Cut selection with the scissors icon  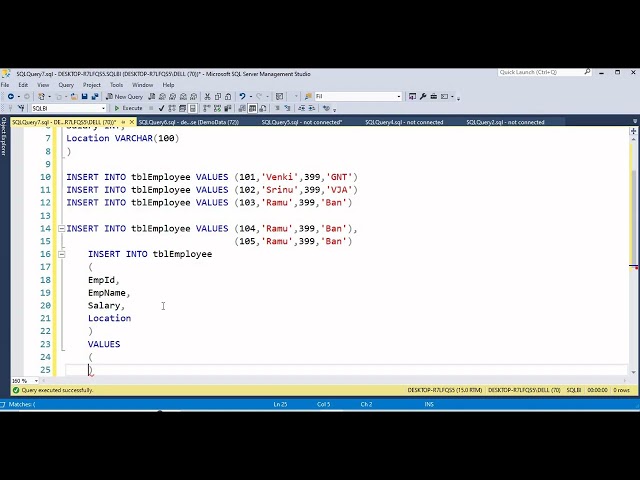coord(207,97)
